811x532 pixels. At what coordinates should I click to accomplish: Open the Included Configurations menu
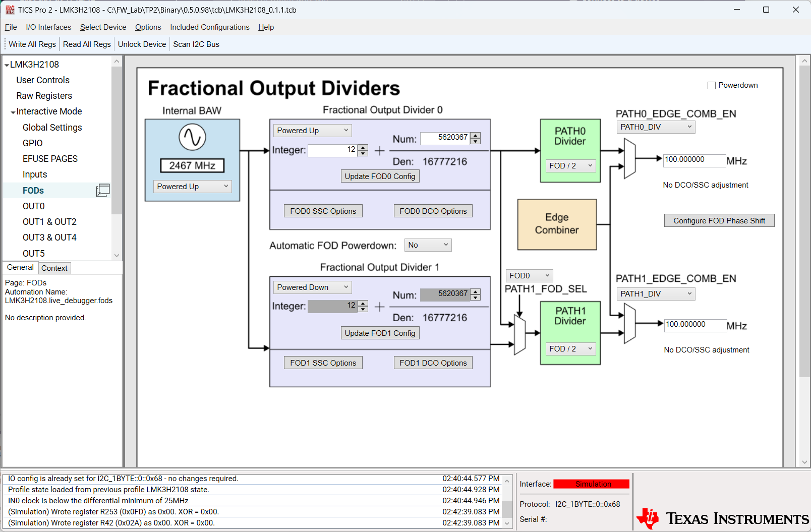point(209,27)
